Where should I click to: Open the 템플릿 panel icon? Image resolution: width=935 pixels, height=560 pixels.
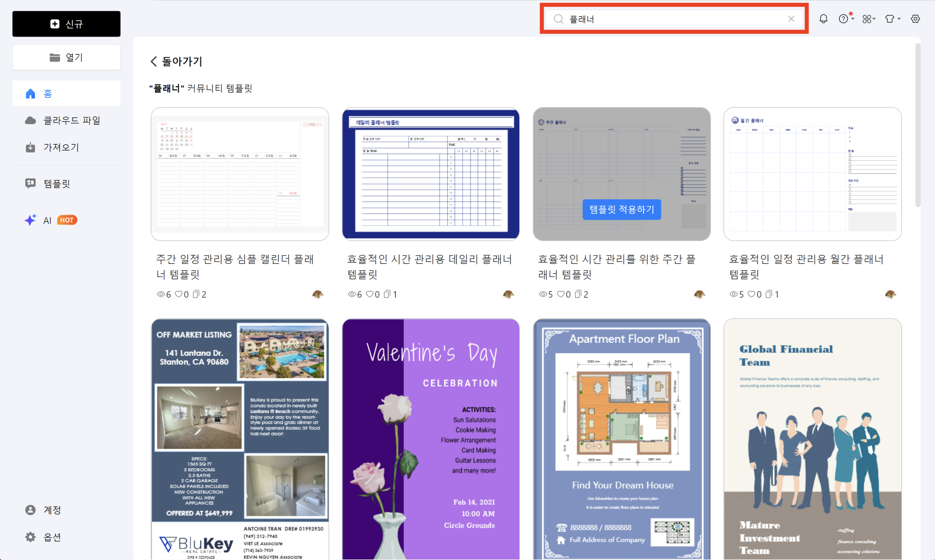[x=31, y=183]
